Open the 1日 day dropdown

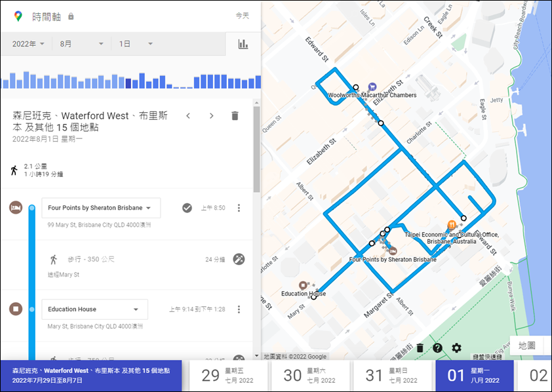(x=136, y=44)
